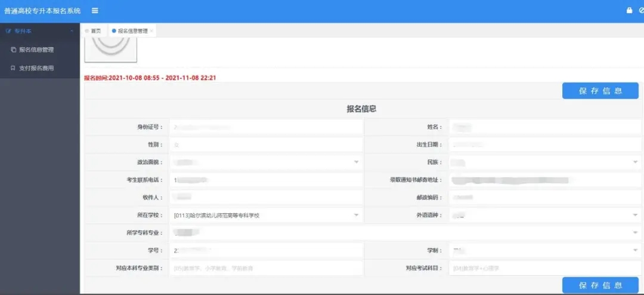Image resolution: width=644 pixels, height=295 pixels.
Task: Click the profile photo thumbnail
Action: pos(110,50)
